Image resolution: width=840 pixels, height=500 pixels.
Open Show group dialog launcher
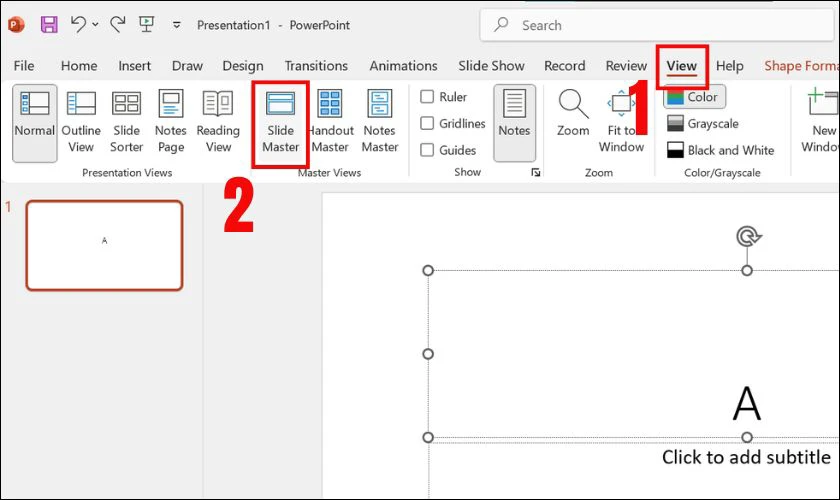535,172
